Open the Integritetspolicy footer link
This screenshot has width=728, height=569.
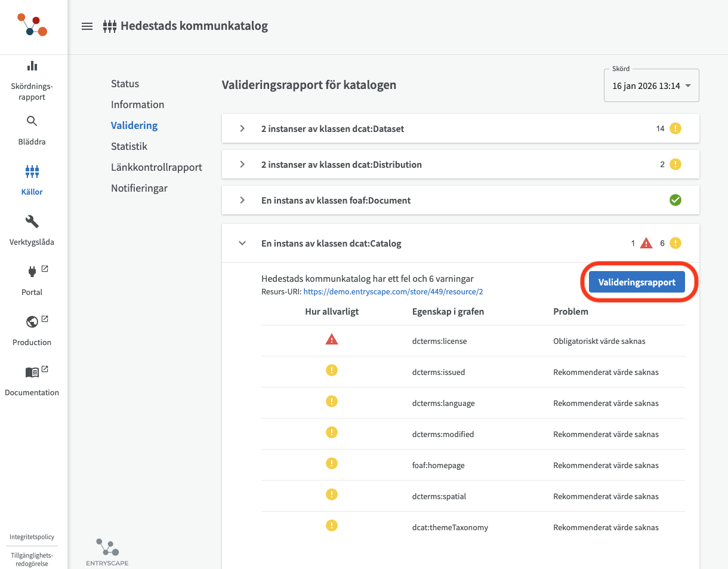tap(32, 537)
